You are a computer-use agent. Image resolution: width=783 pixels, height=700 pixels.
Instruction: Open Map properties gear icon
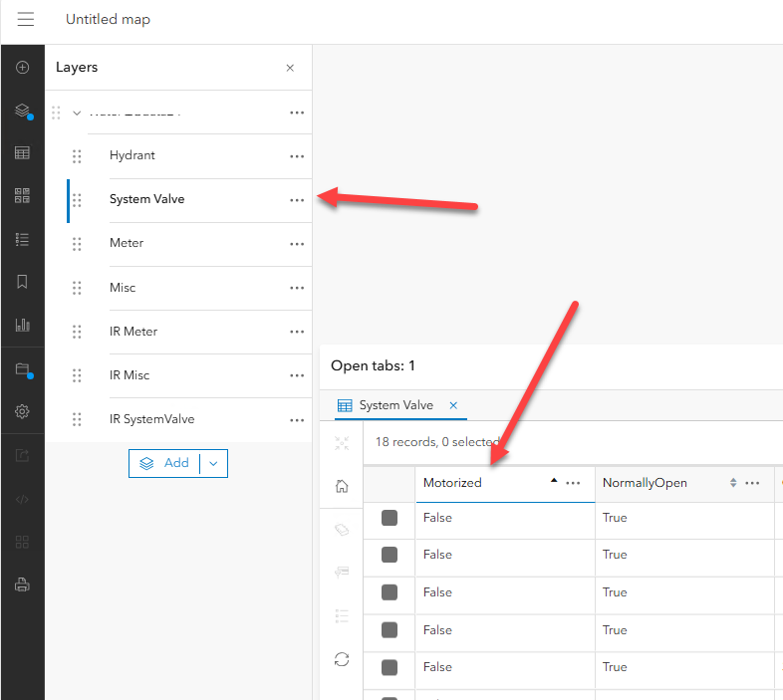22,411
